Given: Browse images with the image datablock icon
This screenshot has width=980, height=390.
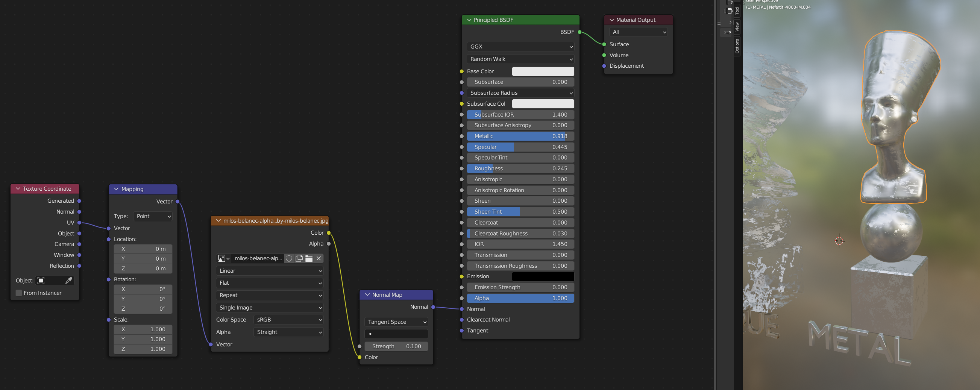Looking at the screenshot, I should [x=223, y=258].
